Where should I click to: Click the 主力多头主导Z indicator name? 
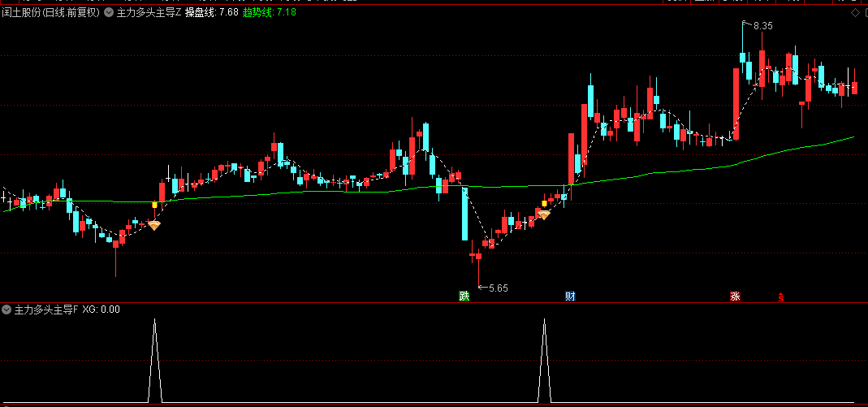[x=149, y=12]
